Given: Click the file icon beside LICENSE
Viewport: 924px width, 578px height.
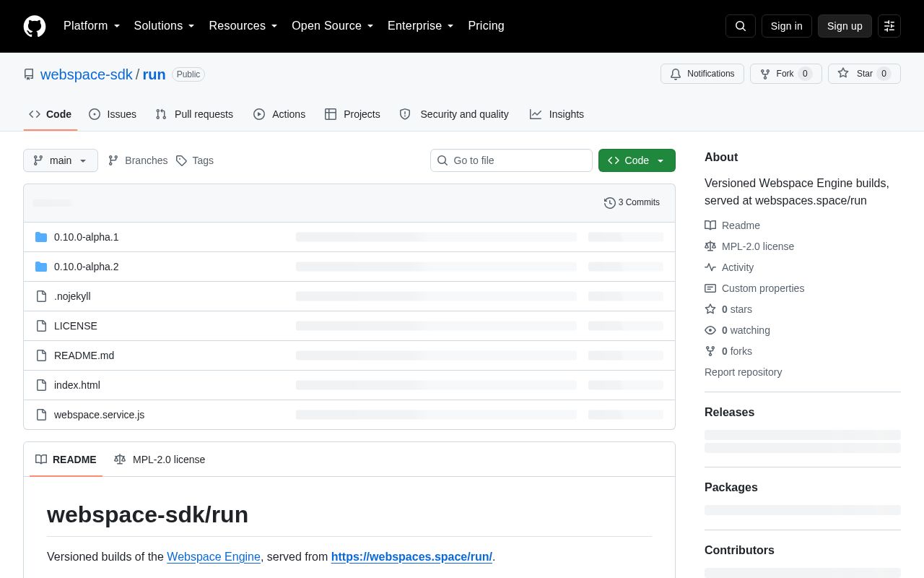Looking at the screenshot, I should point(41,326).
